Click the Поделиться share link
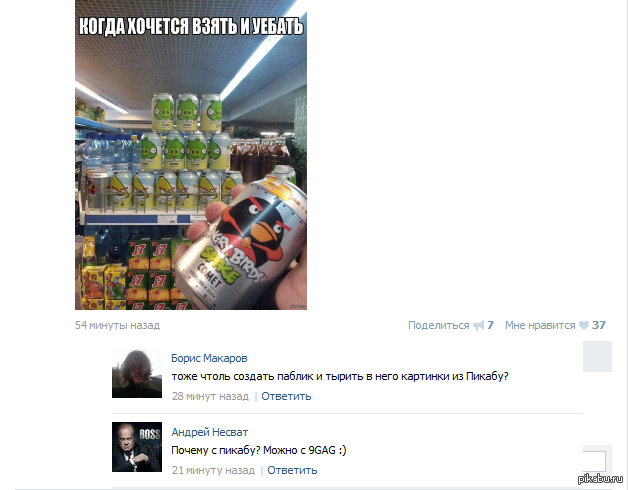 point(439,325)
